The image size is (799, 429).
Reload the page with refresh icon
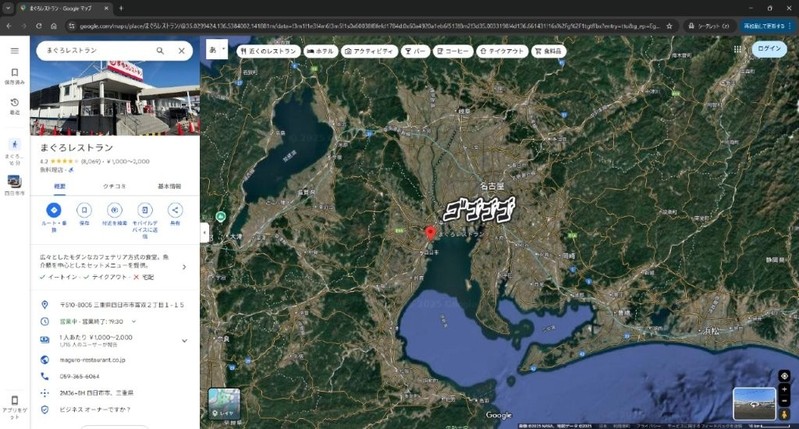[39, 26]
